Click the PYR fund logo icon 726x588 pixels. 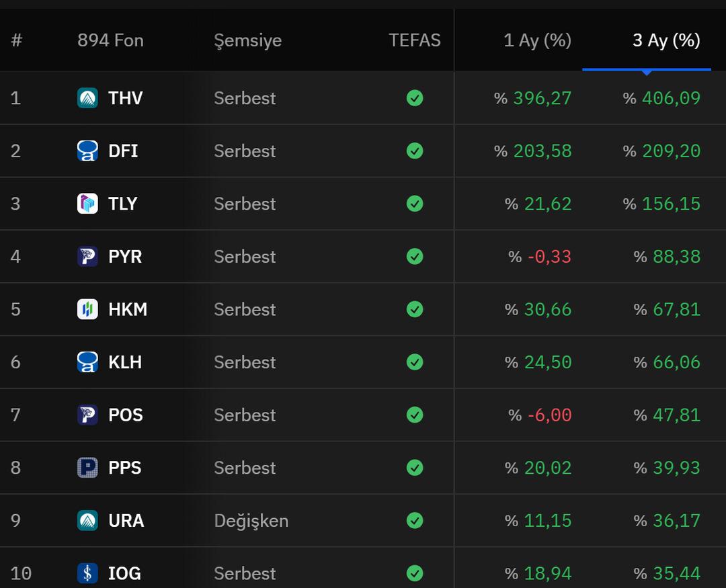[x=87, y=257]
